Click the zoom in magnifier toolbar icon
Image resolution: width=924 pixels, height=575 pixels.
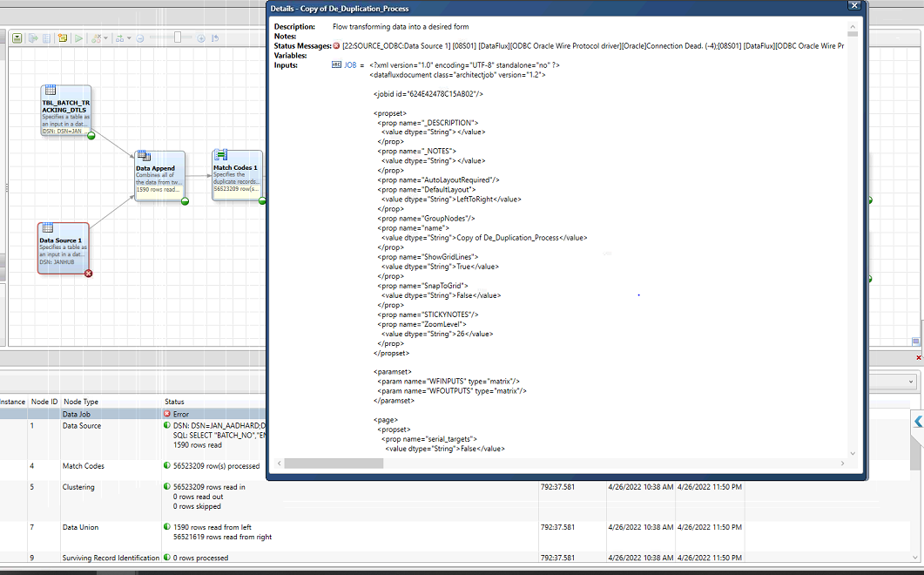coord(201,37)
